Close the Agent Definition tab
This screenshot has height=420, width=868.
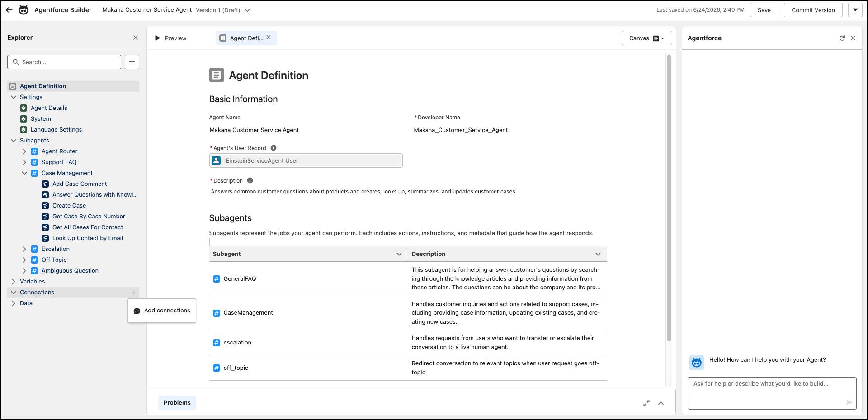tap(269, 38)
